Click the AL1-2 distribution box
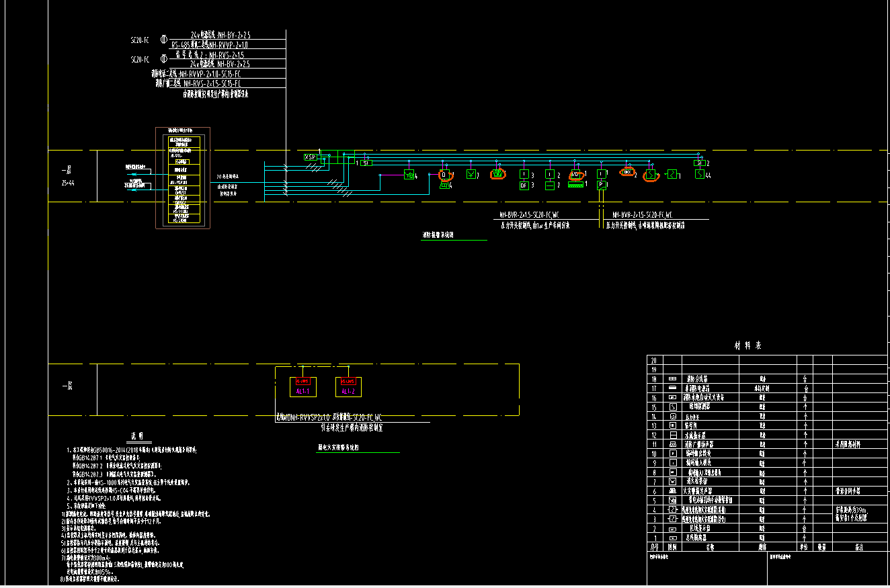 [x=348, y=386]
